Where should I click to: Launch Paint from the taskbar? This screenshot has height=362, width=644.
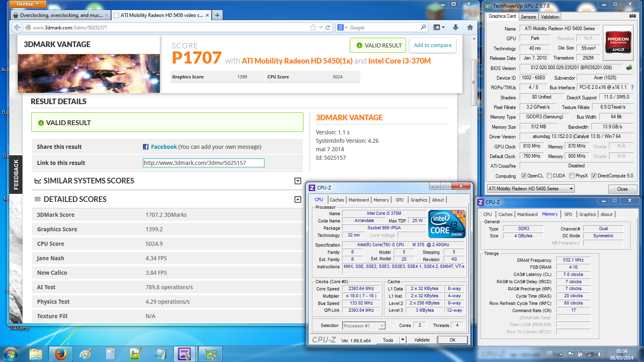click(85, 354)
